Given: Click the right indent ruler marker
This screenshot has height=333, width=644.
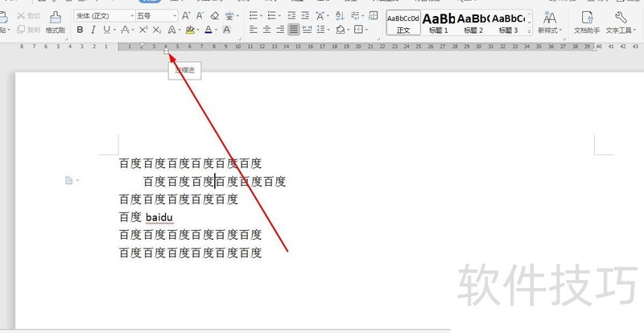Looking at the screenshot, I should coord(594,48).
